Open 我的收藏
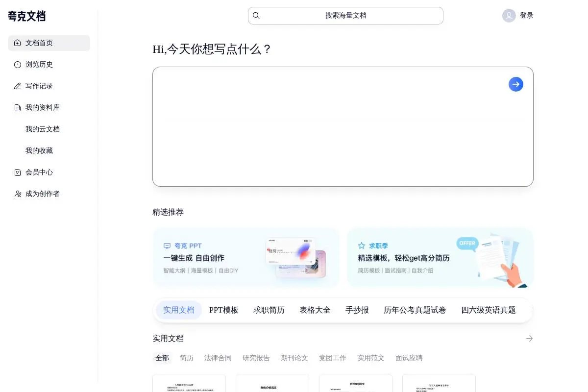 pos(49,151)
